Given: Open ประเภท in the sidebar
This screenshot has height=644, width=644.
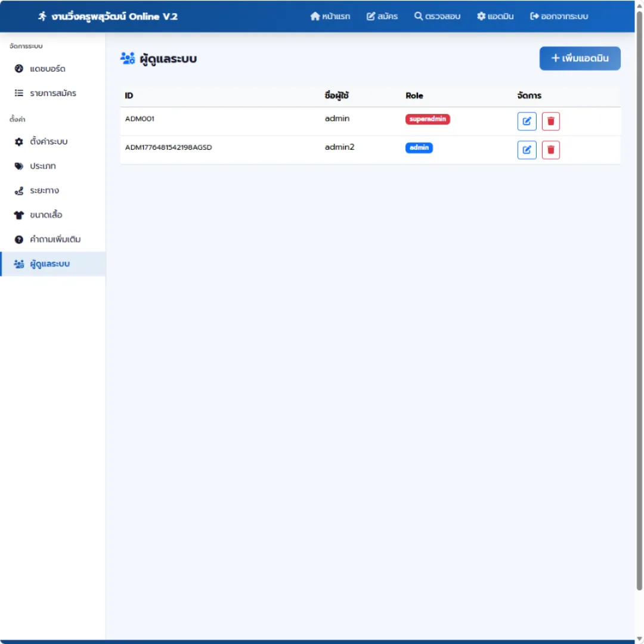Looking at the screenshot, I should tap(53, 166).
